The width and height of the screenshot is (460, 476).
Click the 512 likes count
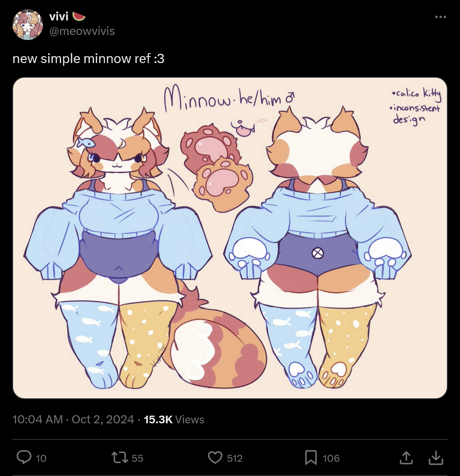pyautogui.click(x=235, y=458)
